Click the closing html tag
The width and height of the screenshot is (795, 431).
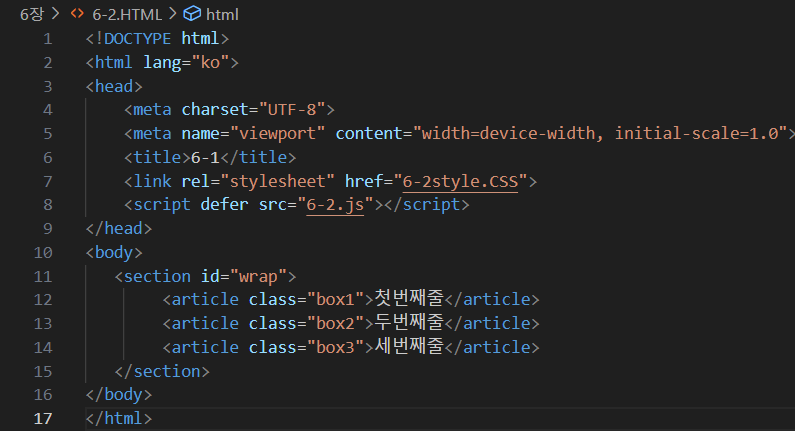point(119,418)
